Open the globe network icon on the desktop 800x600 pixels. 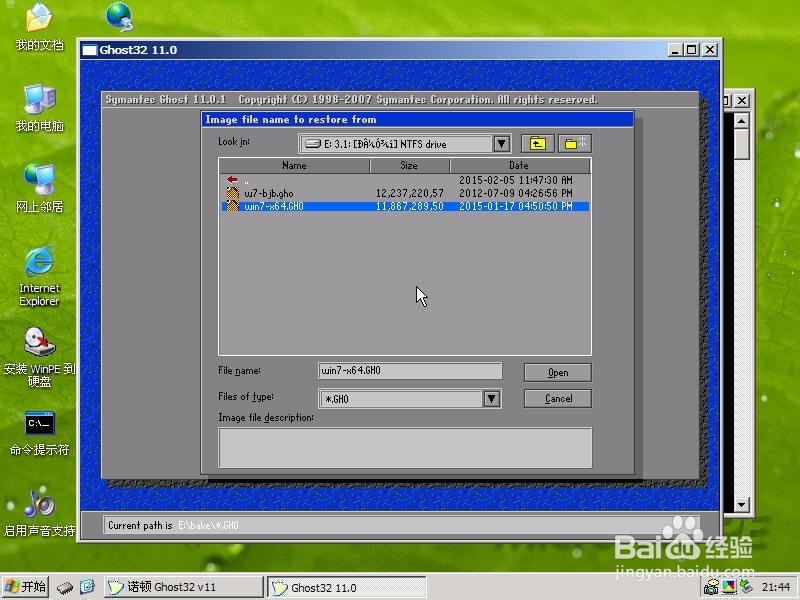(120, 16)
